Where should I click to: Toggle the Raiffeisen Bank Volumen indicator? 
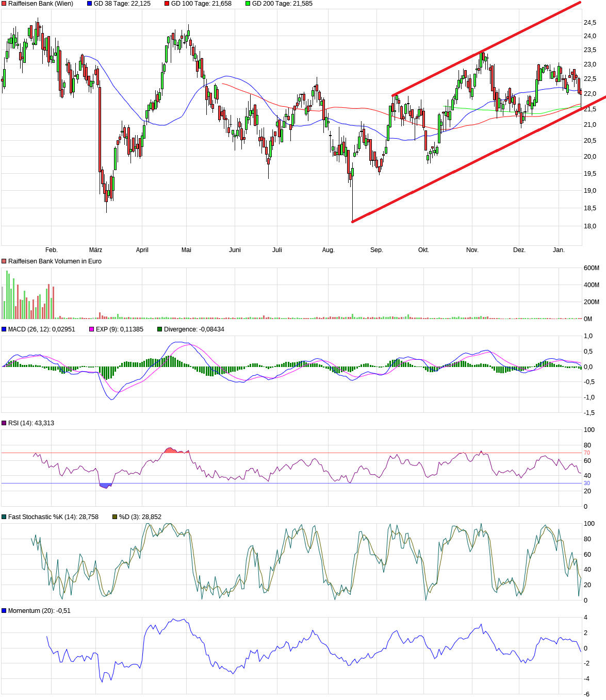pos(4,261)
